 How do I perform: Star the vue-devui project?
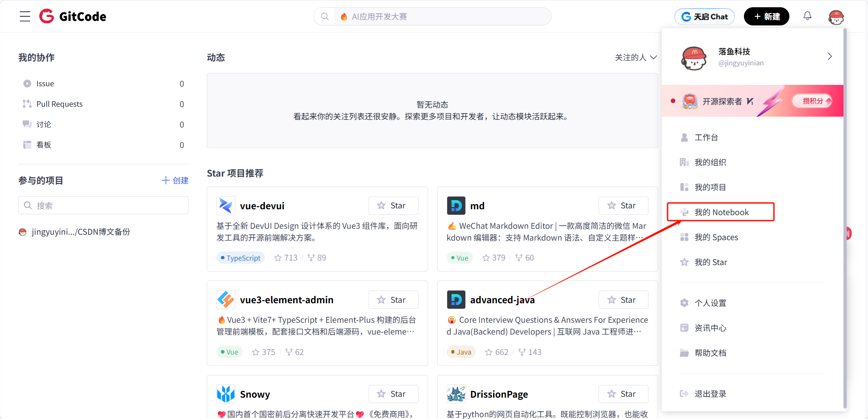pyautogui.click(x=394, y=206)
